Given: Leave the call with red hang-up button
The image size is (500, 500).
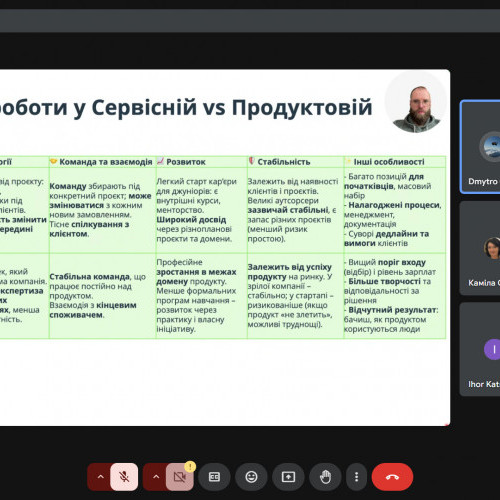Looking at the screenshot, I should pyautogui.click(x=392, y=477).
